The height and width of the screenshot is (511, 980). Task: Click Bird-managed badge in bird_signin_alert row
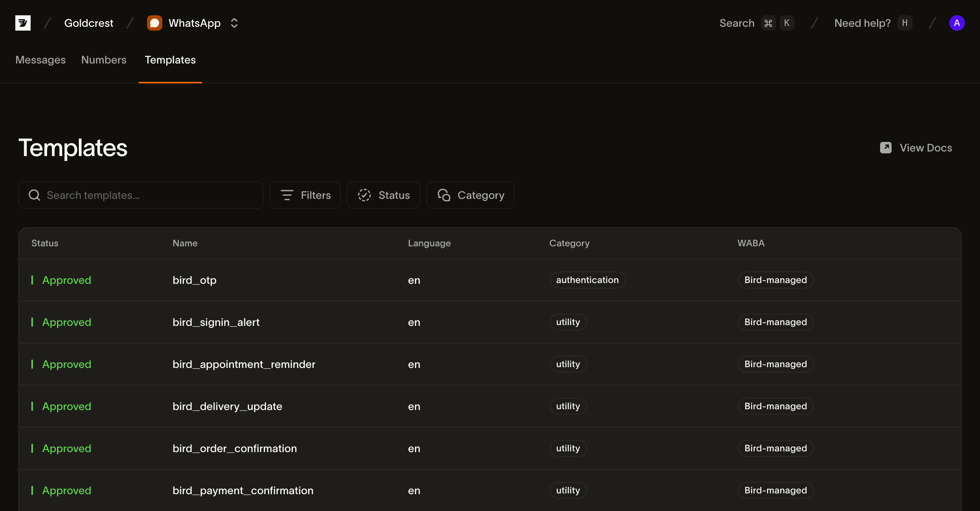[776, 322]
